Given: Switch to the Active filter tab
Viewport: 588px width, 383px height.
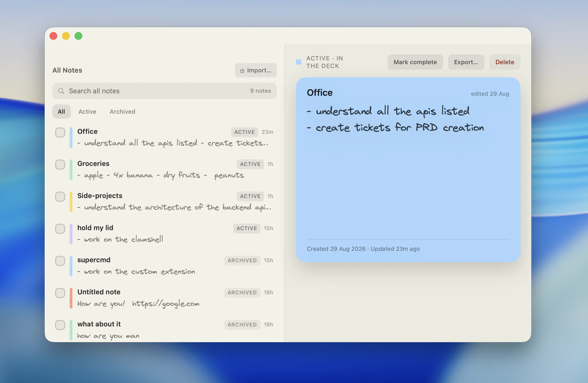Looking at the screenshot, I should (87, 112).
